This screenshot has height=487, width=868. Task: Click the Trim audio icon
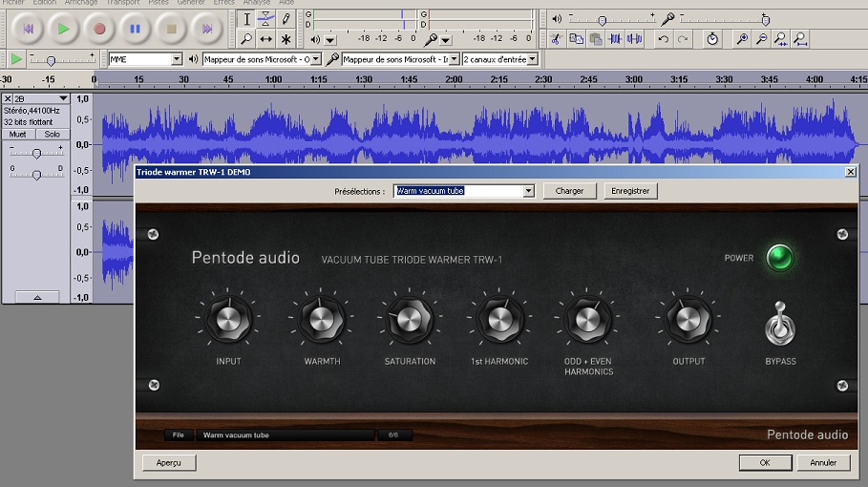(615, 39)
